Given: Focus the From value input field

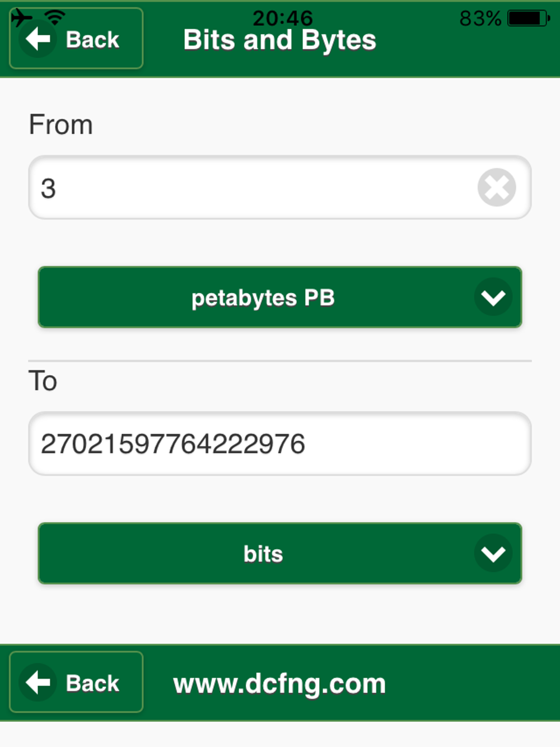Looking at the screenshot, I should click(280, 188).
